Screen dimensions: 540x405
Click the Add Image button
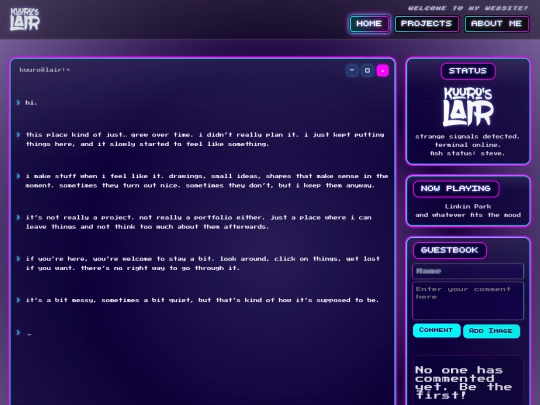[491, 331]
